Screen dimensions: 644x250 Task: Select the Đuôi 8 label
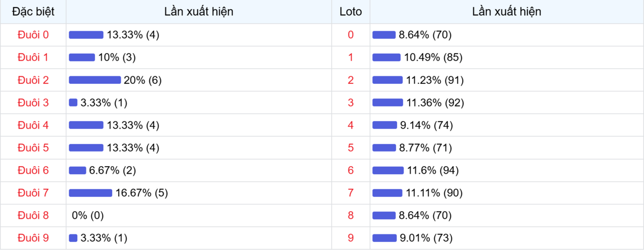33,216
